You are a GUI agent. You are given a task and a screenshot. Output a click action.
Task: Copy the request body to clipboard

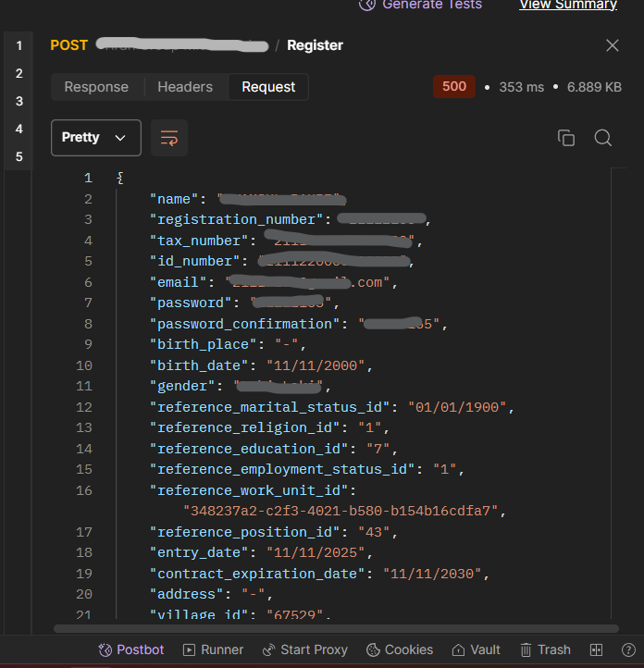566,138
